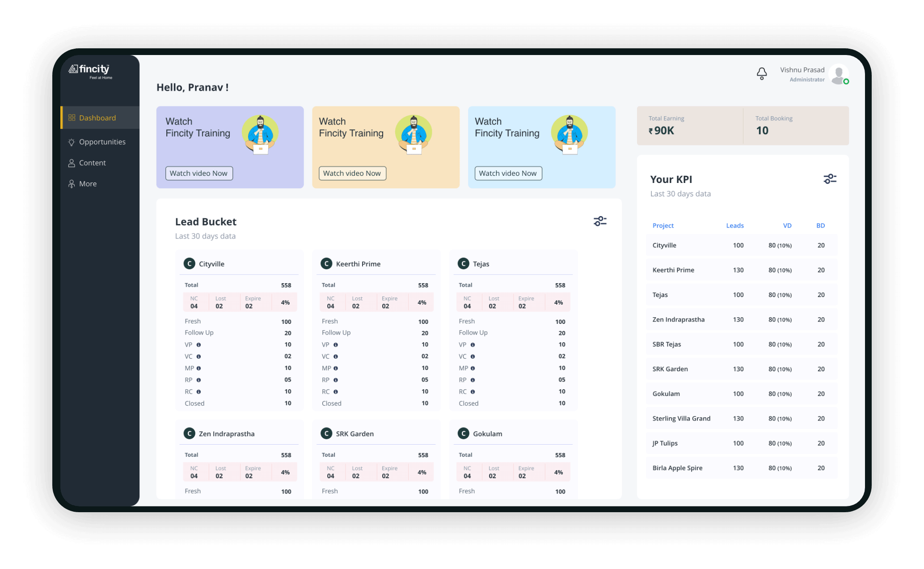The height and width of the screenshot is (569, 924).
Task: Click the Vishnu Prasad name label
Action: pyautogui.click(x=802, y=70)
